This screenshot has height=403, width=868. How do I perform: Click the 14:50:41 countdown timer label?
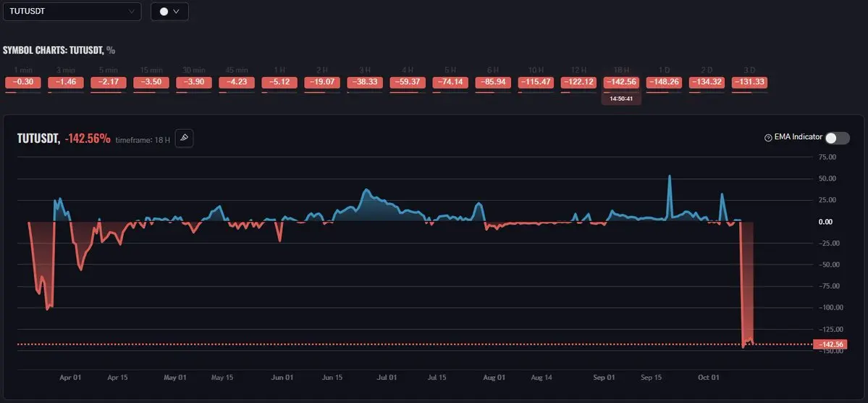point(622,99)
